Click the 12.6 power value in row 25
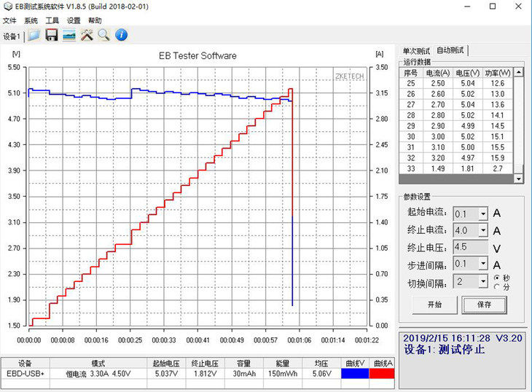The width and height of the screenshot is (532, 392). 498,83
